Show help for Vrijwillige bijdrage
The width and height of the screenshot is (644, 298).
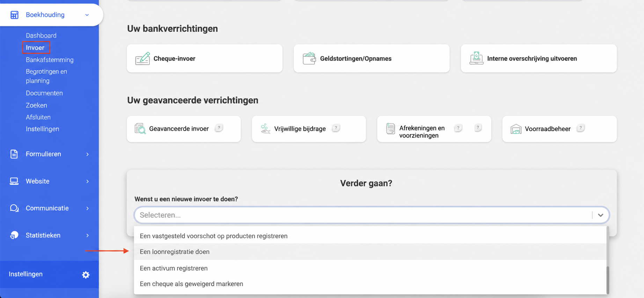pyautogui.click(x=336, y=128)
